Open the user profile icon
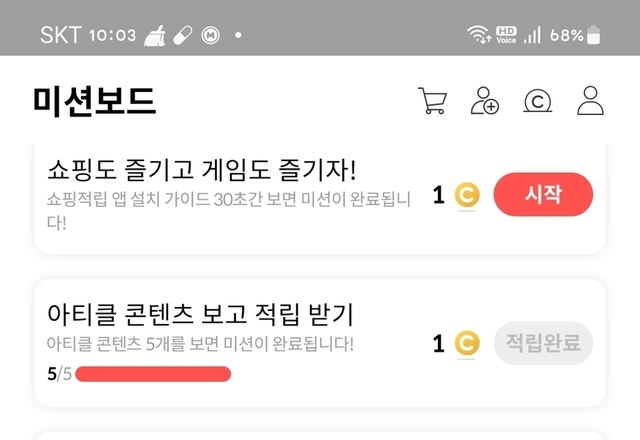Image resolution: width=640 pixels, height=440 pixels. tap(592, 101)
